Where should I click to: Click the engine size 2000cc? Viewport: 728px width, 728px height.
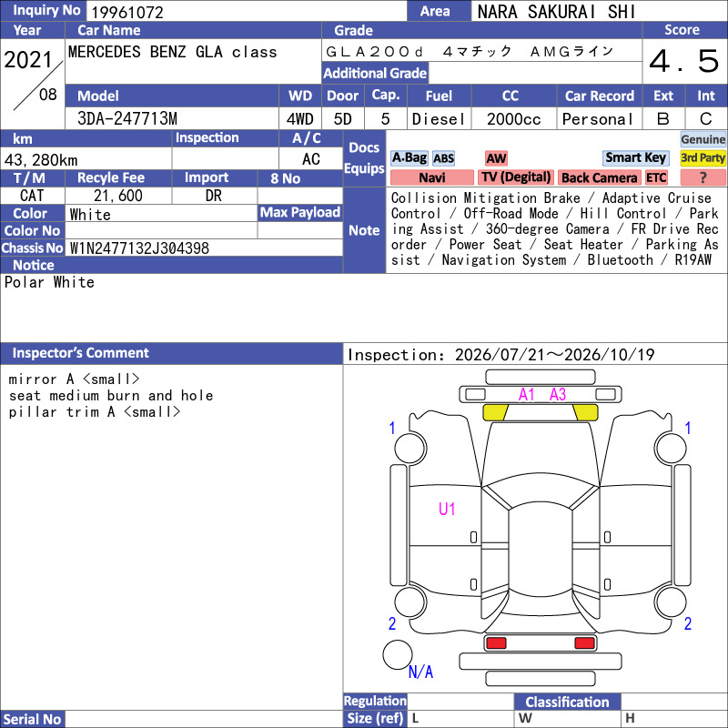(513, 119)
